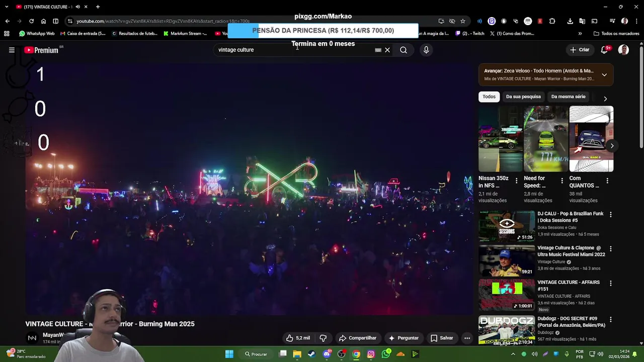Screen dimensions: 644x362
Task: Show hidden bookmarks with chevron
Action: click(580, 34)
